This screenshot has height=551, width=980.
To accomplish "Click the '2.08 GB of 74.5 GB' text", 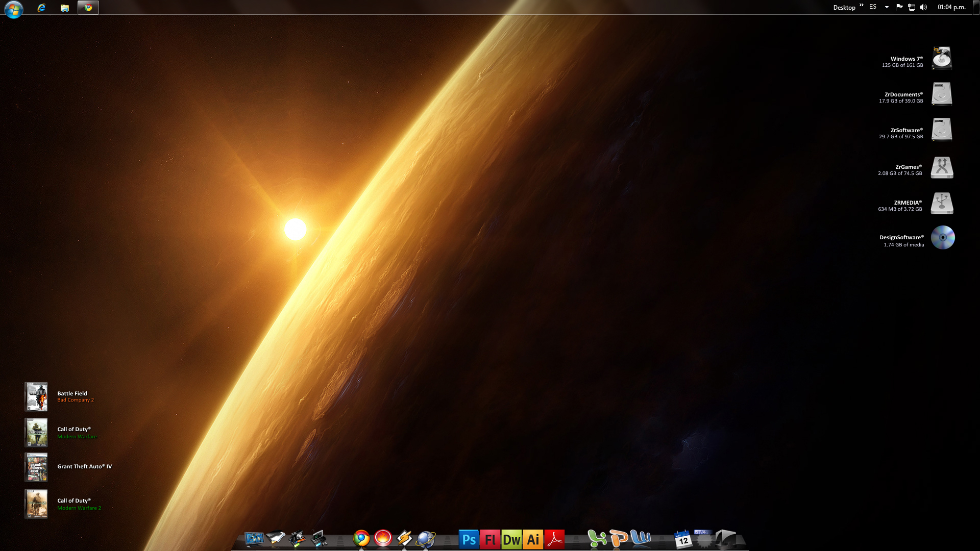I will [x=900, y=173].
